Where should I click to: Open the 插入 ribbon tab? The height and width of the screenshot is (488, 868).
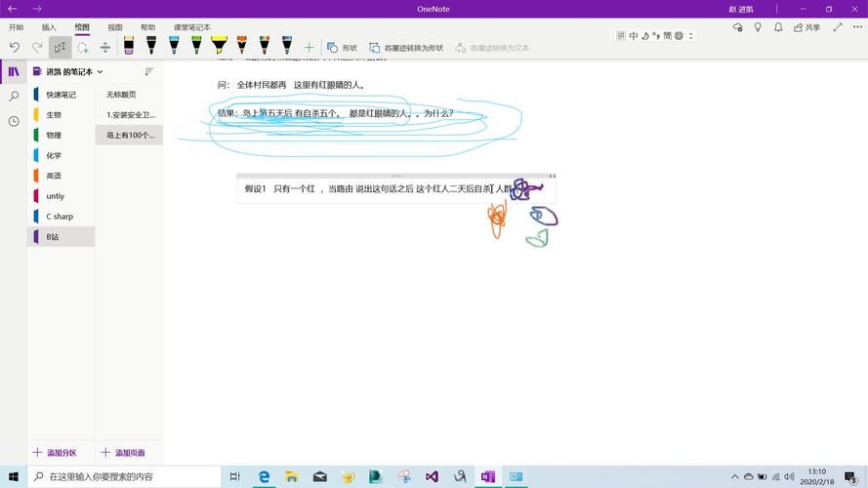tap(49, 27)
